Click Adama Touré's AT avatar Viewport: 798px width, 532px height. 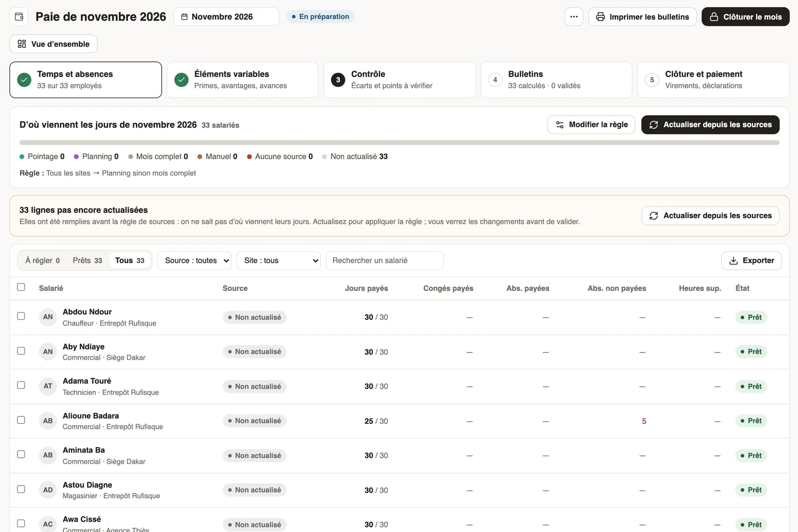coord(48,386)
